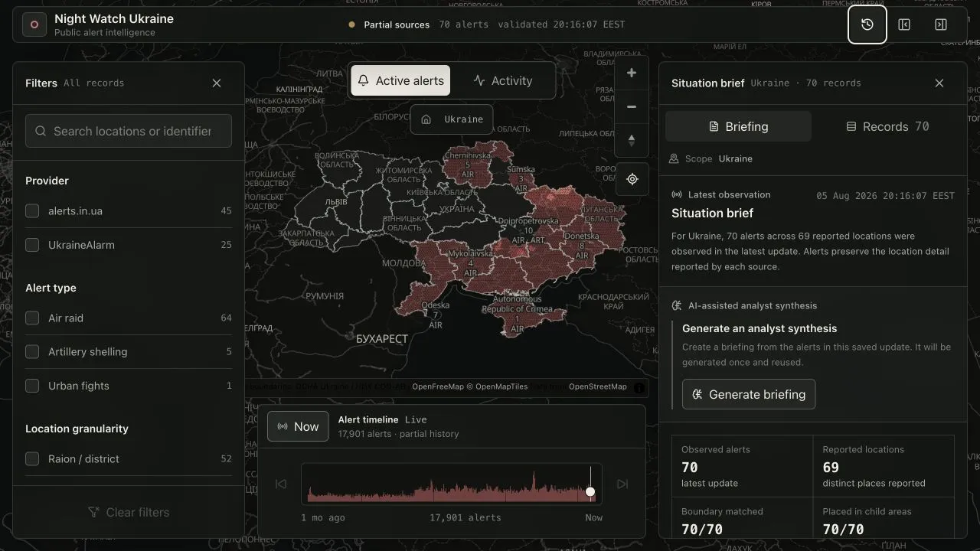Click the Now live button

tap(298, 426)
